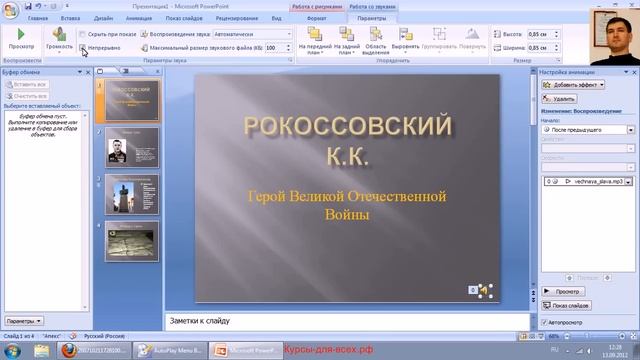Close the slides thumbnail pane
This screenshot has width=640, height=360.
158,71
